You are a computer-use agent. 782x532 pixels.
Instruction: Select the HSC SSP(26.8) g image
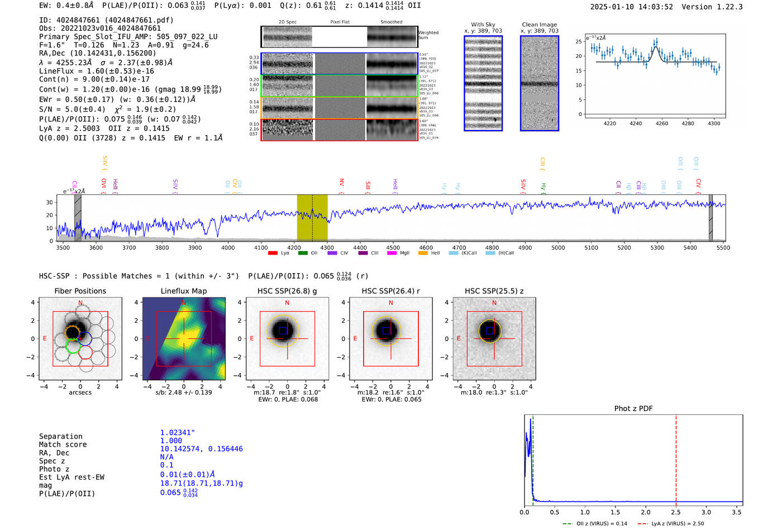[x=287, y=339]
